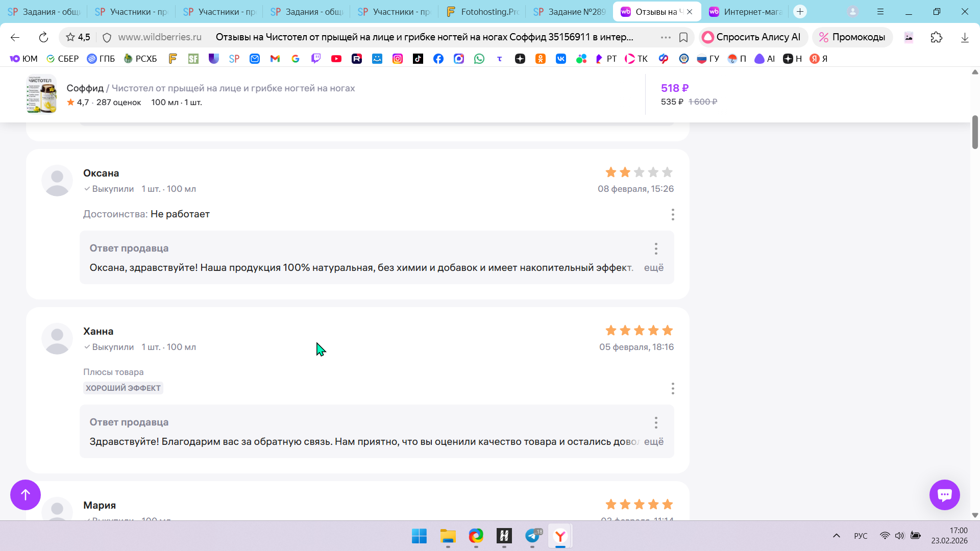The height and width of the screenshot is (551, 980).
Task: Click the purple scroll-to-top arrow button
Action: pyautogui.click(x=26, y=494)
